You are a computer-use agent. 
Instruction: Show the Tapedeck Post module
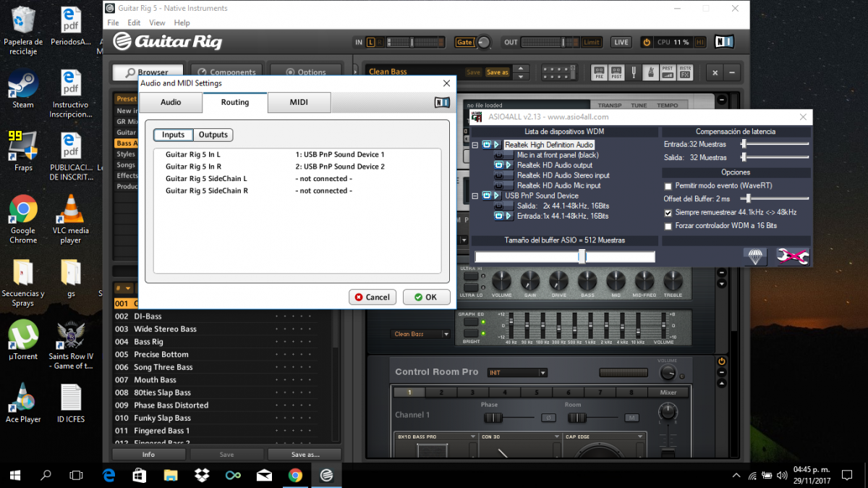617,72
